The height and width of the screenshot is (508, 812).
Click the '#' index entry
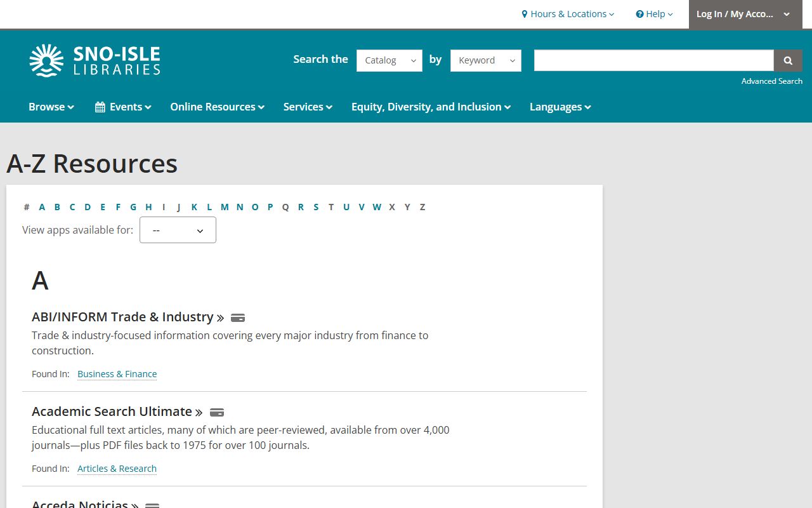pyautogui.click(x=27, y=207)
